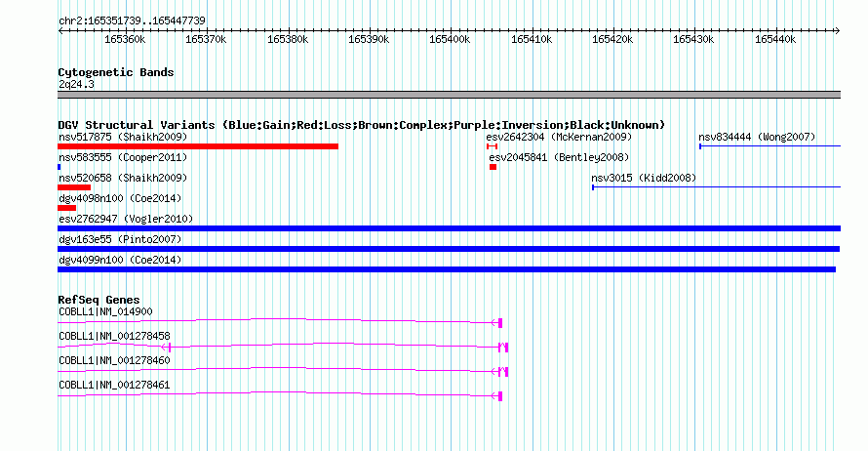Click the COBLL1|NM_001278458 gene label

[x=114, y=337]
